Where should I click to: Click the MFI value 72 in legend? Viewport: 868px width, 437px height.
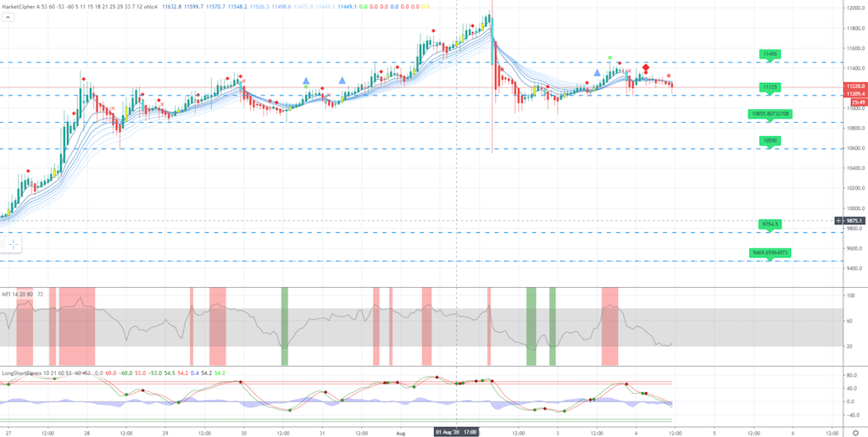(x=41, y=295)
